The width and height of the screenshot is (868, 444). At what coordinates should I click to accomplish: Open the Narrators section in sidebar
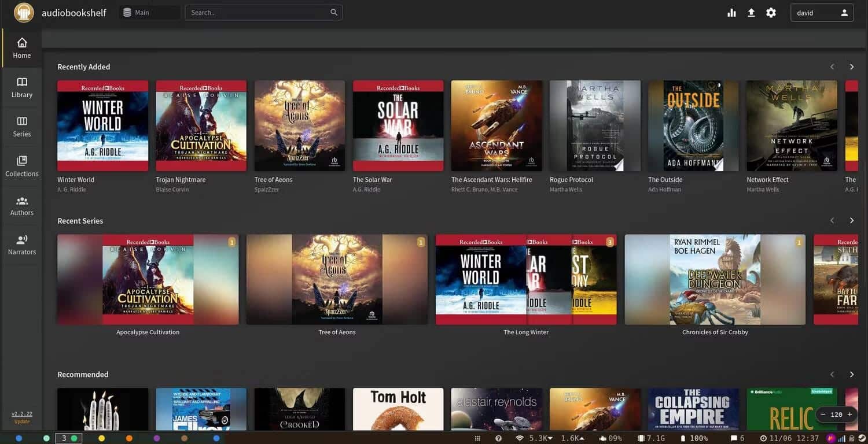(21, 245)
